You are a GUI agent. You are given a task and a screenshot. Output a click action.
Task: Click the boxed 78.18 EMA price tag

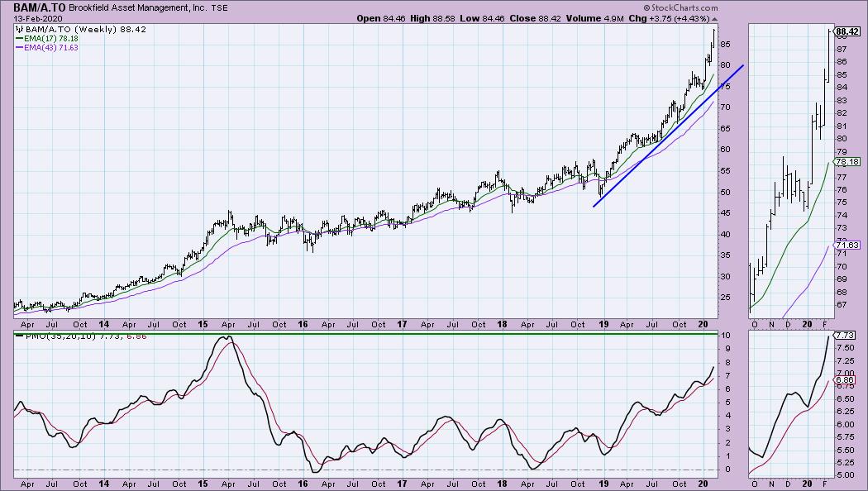click(x=847, y=162)
